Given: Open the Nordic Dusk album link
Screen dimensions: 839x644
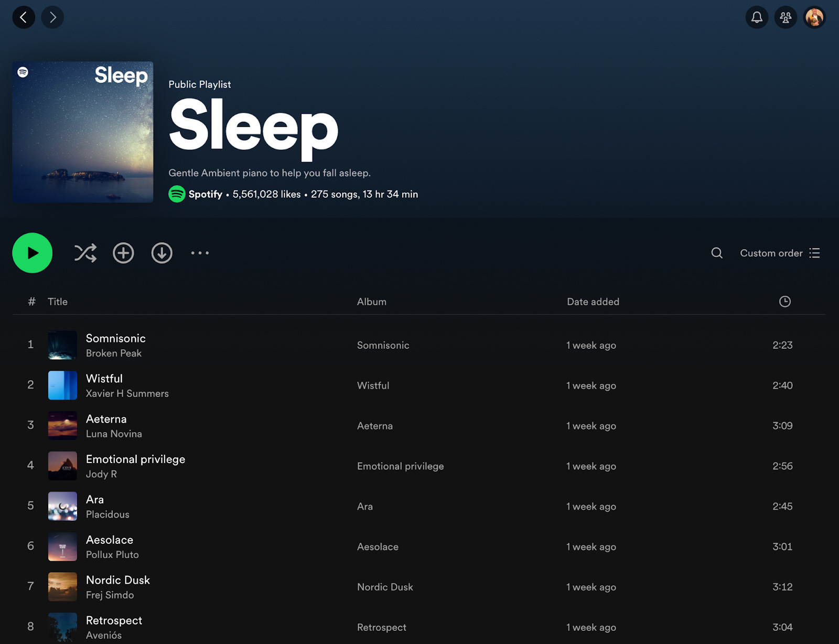Looking at the screenshot, I should [x=385, y=587].
